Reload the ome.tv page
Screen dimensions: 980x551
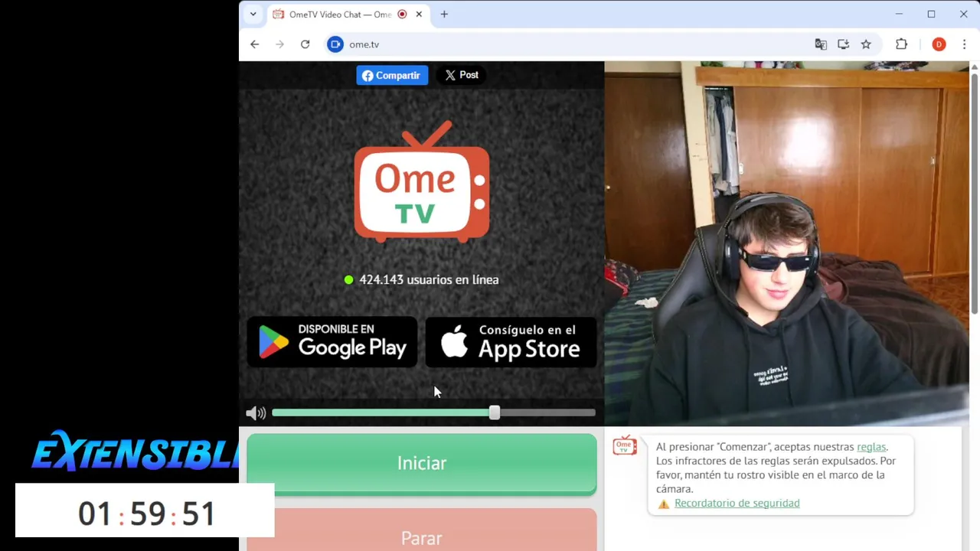pos(305,44)
